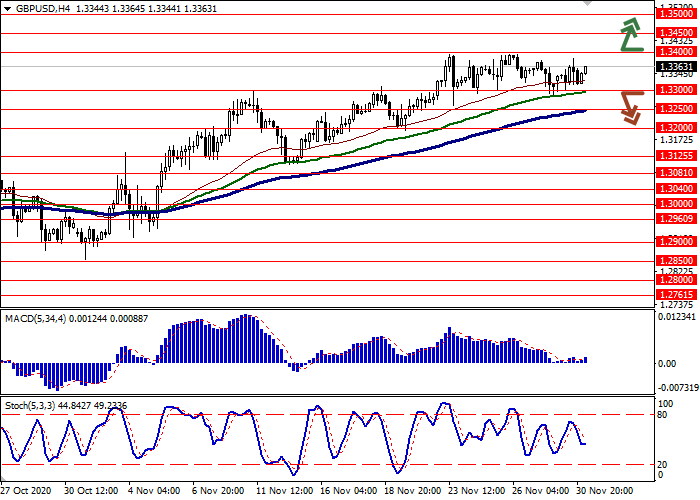This screenshot has height=500, width=700.
Task: Click the 23 Nov 12:00 time label
Action: 477,491
